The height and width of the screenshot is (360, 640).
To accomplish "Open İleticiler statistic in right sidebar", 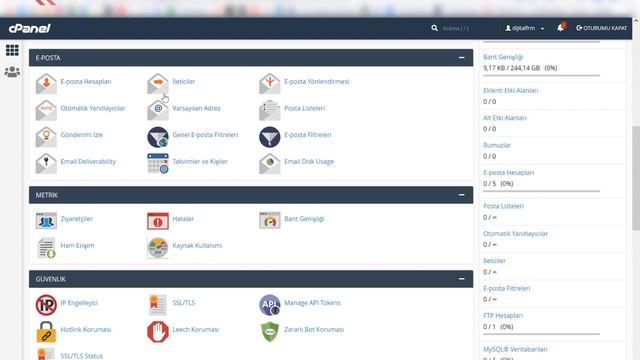I will click(x=494, y=261).
